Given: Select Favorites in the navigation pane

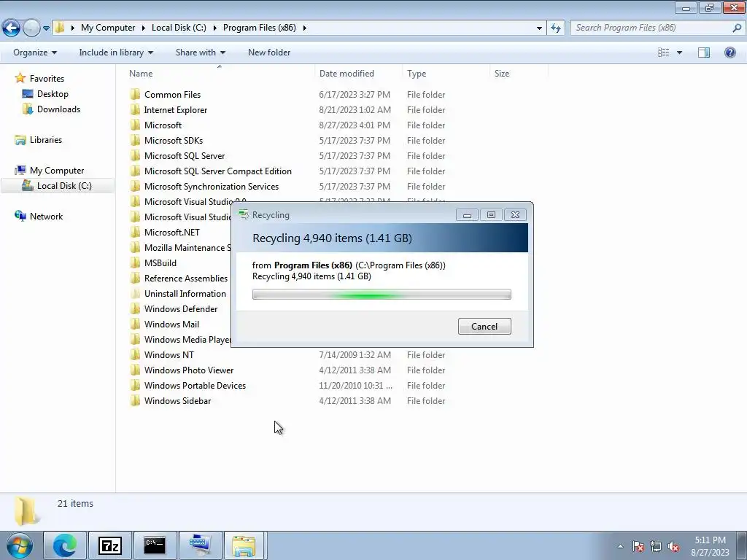Looking at the screenshot, I should point(47,79).
